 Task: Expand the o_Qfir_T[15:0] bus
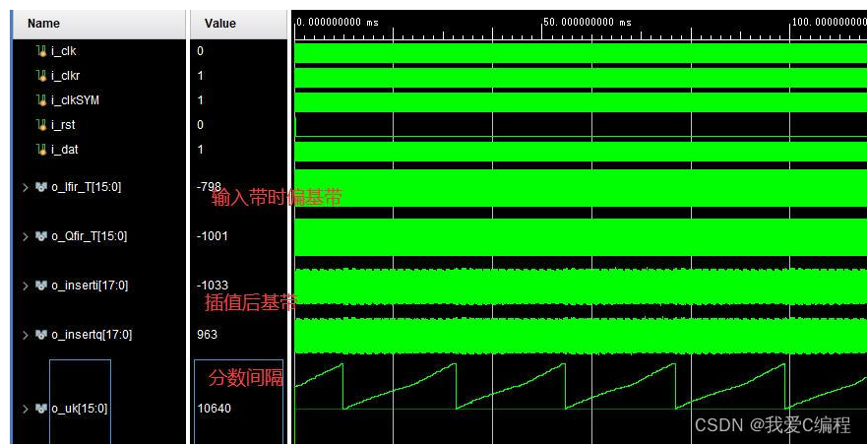(x=26, y=236)
